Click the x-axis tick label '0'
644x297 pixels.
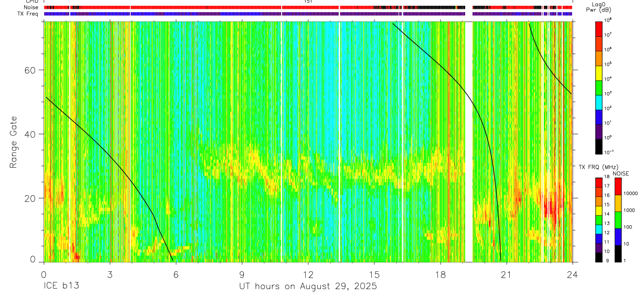pos(44,274)
